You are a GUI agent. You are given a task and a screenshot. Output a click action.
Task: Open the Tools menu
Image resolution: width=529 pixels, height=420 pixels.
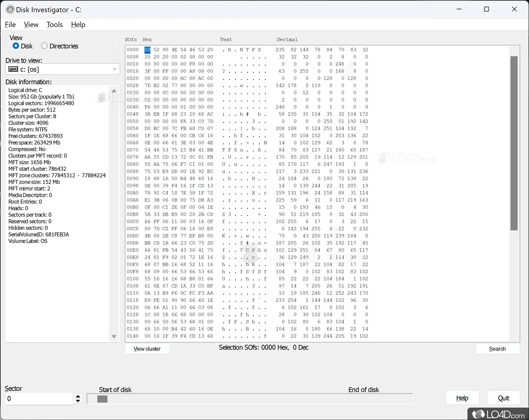(55, 24)
